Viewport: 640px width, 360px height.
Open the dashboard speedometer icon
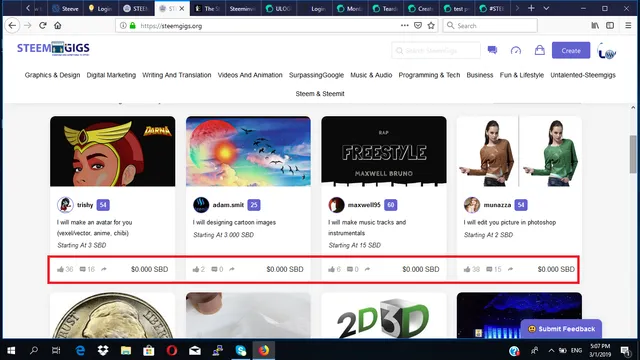(516, 50)
